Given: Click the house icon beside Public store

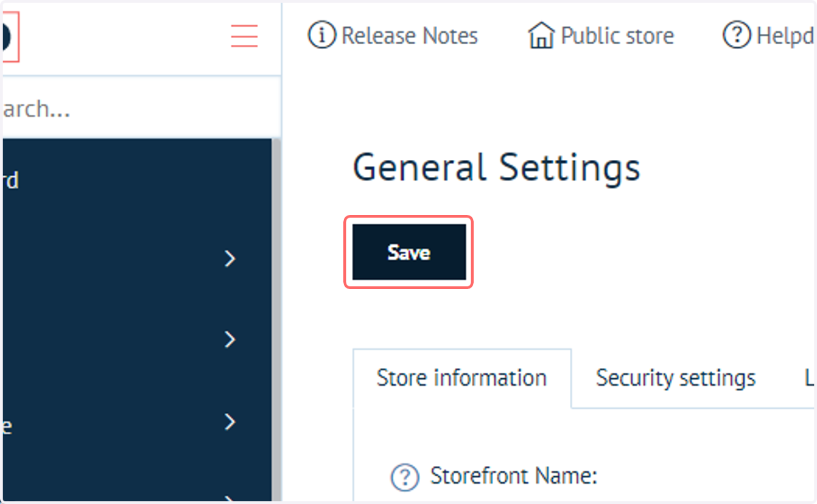Looking at the screenshot, I should pos(541,35).
